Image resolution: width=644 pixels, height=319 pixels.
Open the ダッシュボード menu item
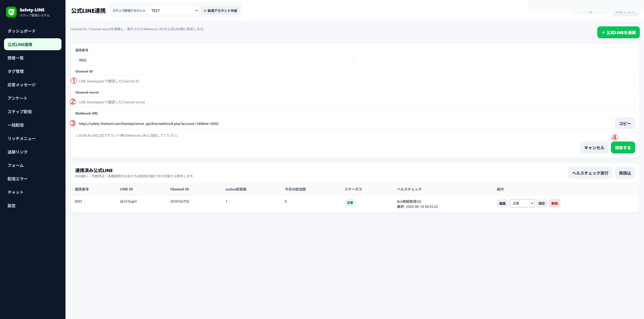(33, 31)
